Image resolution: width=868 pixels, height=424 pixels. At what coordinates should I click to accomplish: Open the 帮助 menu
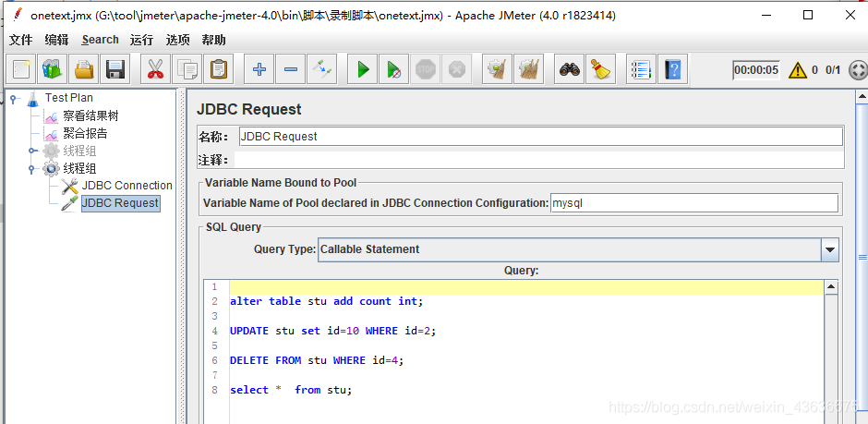pyautogui.click(x=213, y=40)
